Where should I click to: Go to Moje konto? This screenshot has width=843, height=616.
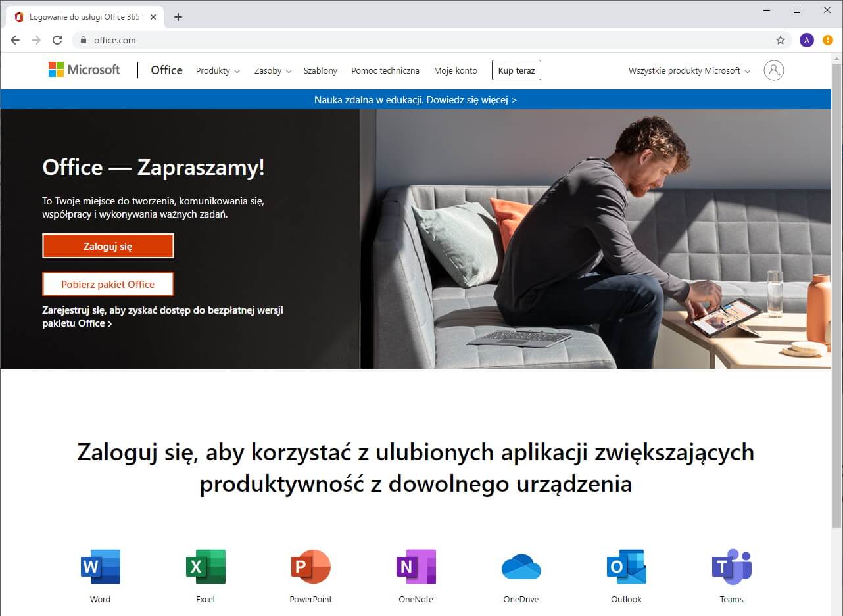[x=456, y=70]
